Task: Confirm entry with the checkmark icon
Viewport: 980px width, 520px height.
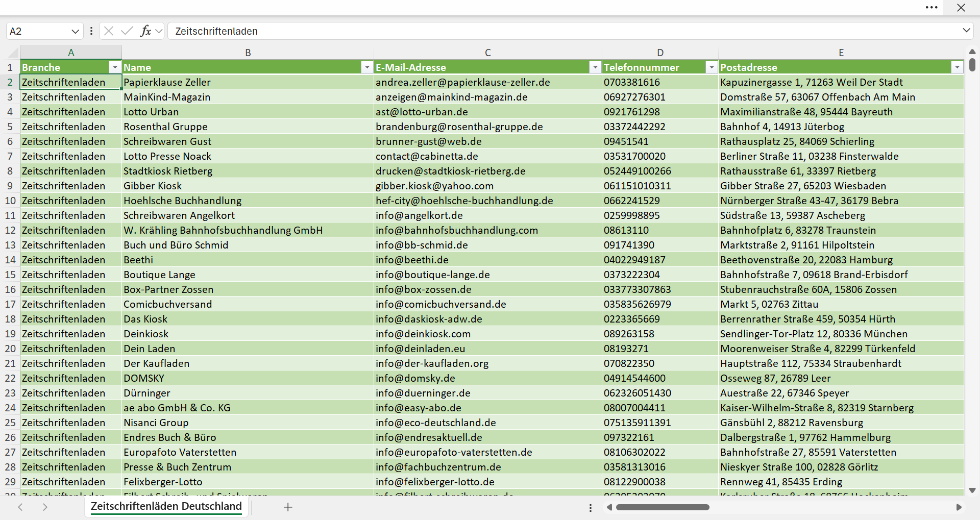Action: [x=127, y=31]
